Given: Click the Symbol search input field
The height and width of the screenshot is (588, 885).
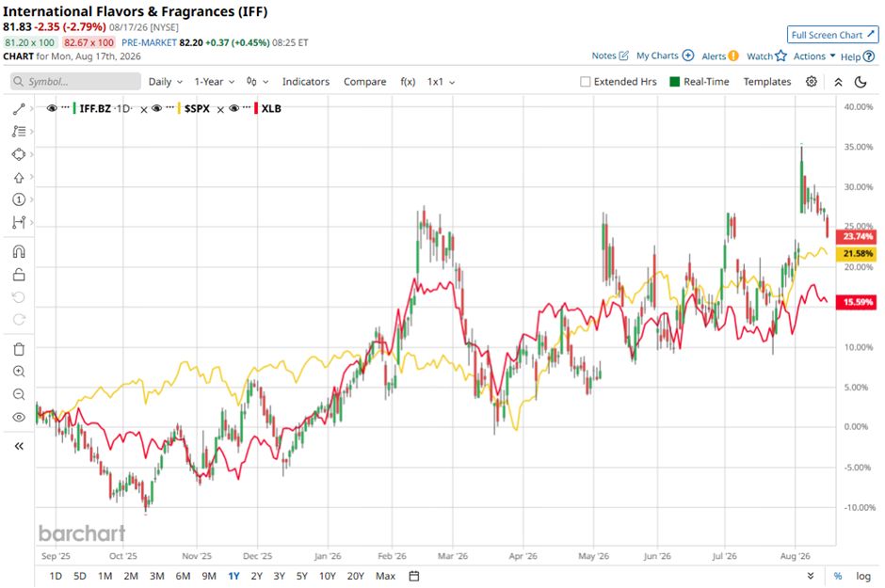Looking at the screenshot, I should click(75, 82).
